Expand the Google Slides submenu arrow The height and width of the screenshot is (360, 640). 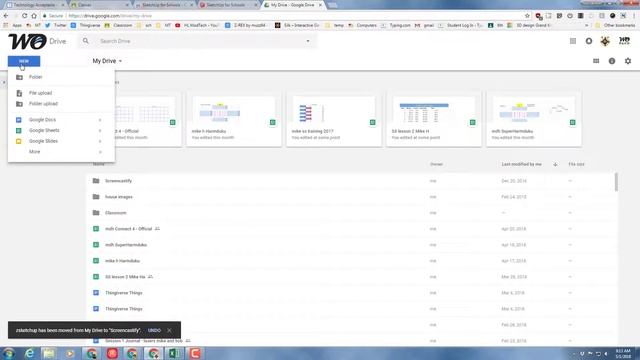point(100,141)
